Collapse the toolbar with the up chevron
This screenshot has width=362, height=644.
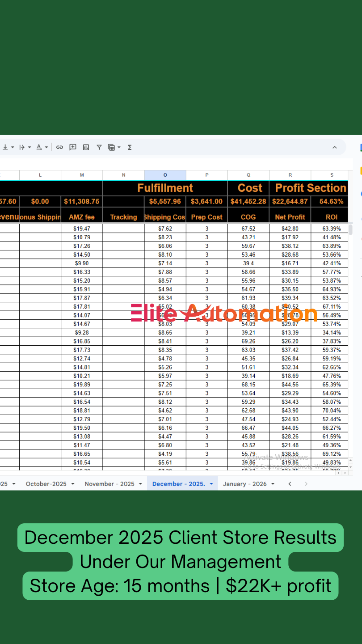coord(334,147)
